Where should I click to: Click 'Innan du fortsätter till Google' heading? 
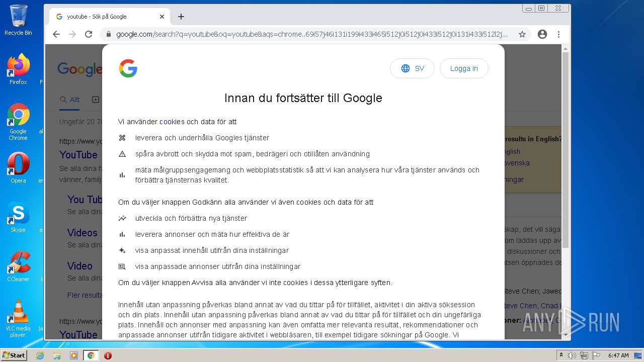[303, 98]
